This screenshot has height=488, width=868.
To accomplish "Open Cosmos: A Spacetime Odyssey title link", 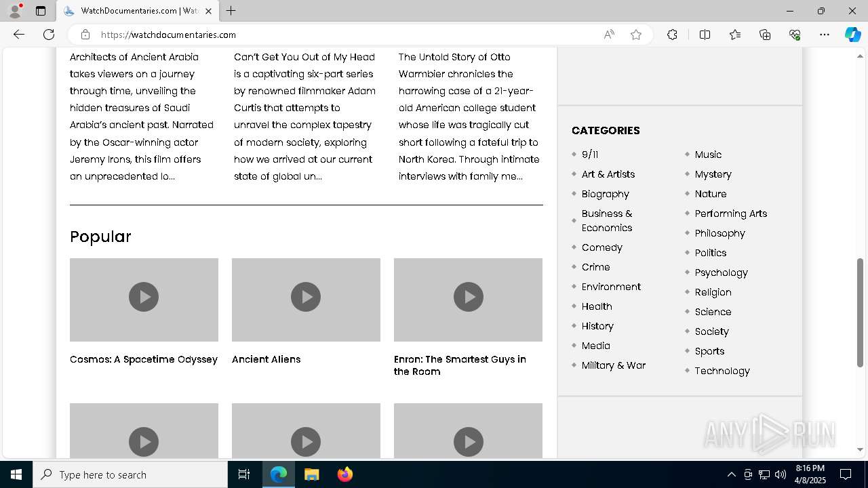I will click(x=144, y=359).
